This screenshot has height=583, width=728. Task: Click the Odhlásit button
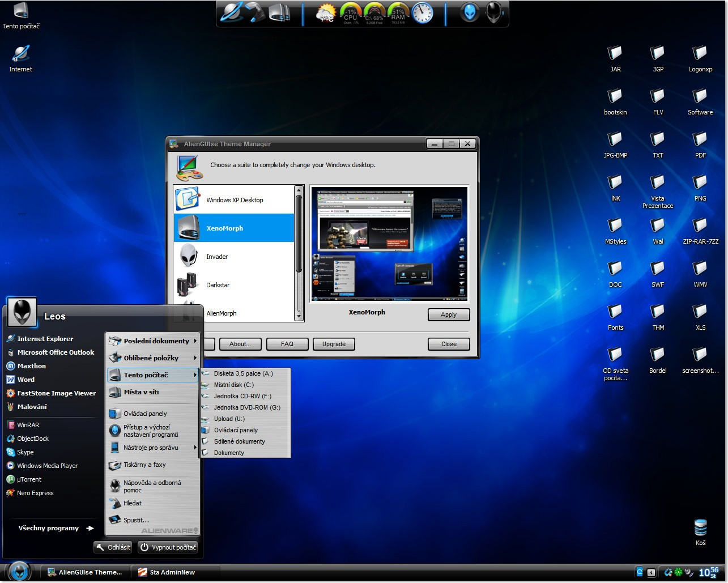click(x=113, y=547)
